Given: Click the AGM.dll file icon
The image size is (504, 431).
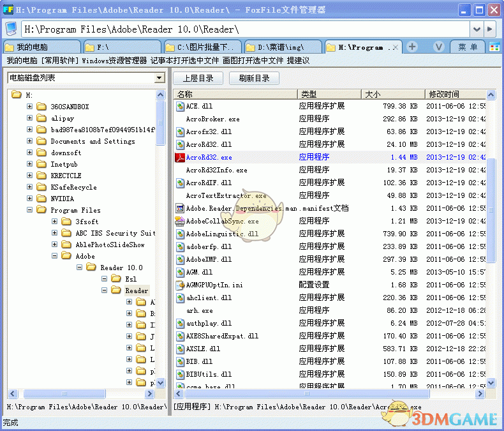Looking at the screenshot, I should (180, 272).
